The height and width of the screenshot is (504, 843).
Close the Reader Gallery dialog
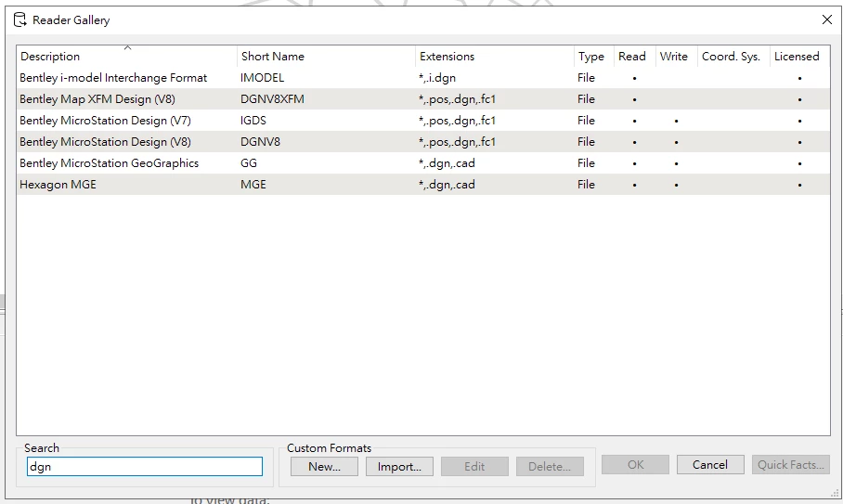(x=827, y=19)
